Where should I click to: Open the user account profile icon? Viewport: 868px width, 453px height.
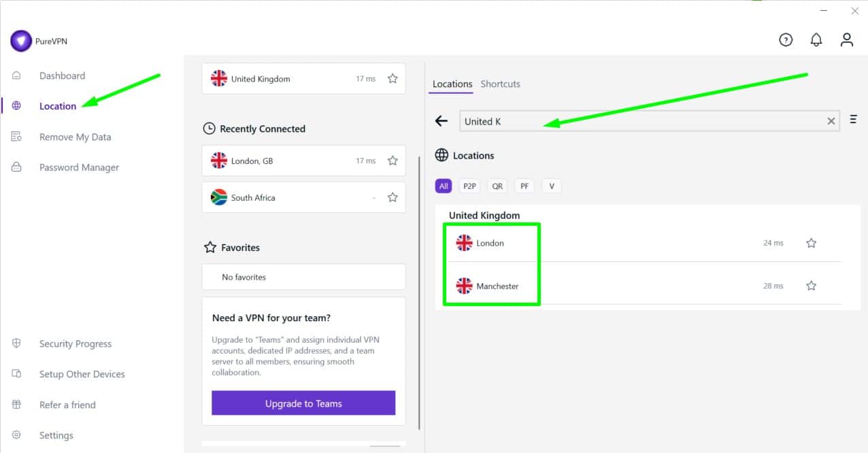coord(847,40)
